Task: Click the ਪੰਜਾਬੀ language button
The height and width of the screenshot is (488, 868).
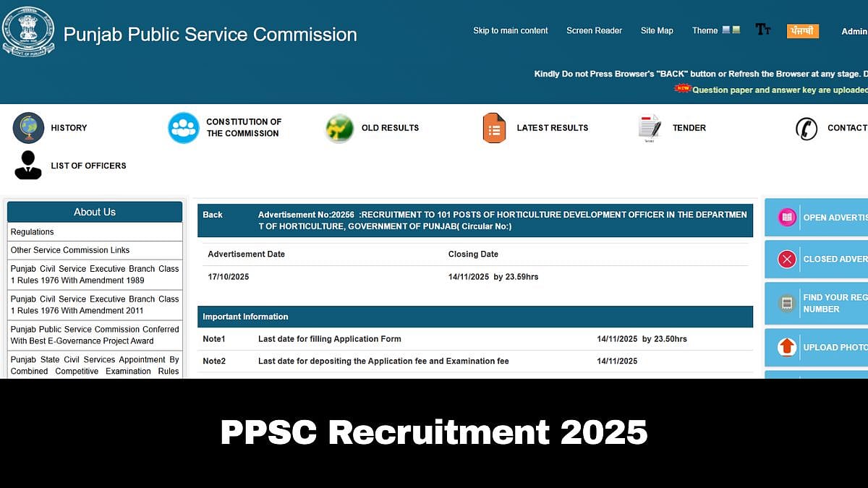Action: (x=803, y=30)
